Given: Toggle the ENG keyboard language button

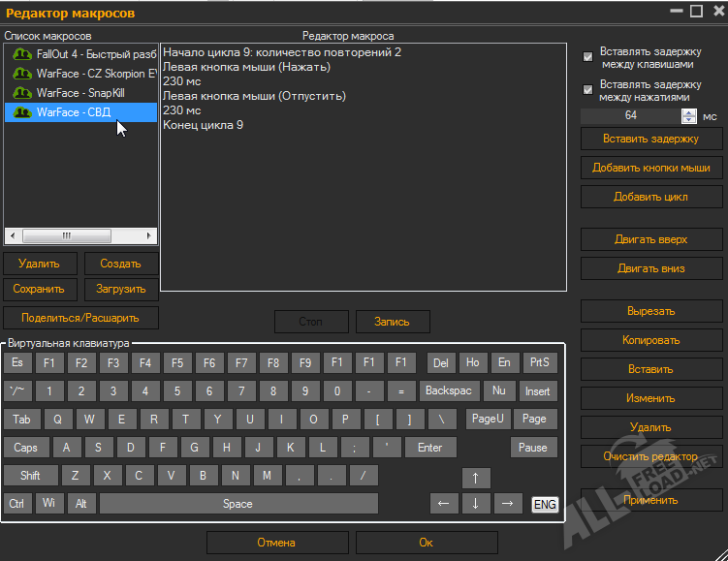Looking at the screenshot, I should (x=545, y=504).
